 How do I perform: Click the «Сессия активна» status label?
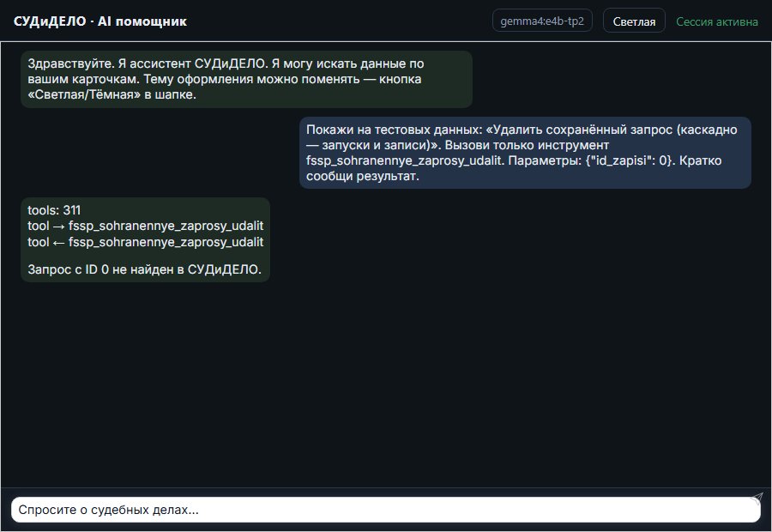point(717,21)
